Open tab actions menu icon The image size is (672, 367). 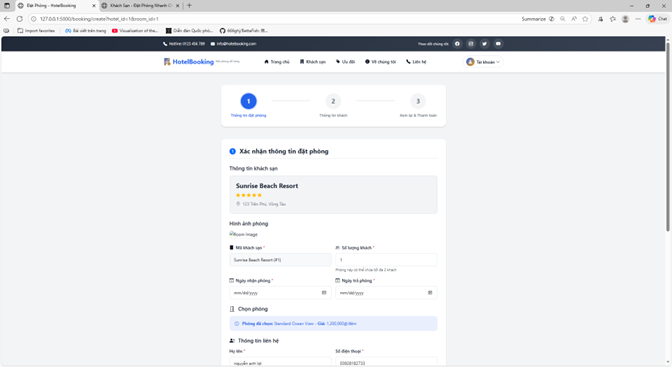pos(7,6)
